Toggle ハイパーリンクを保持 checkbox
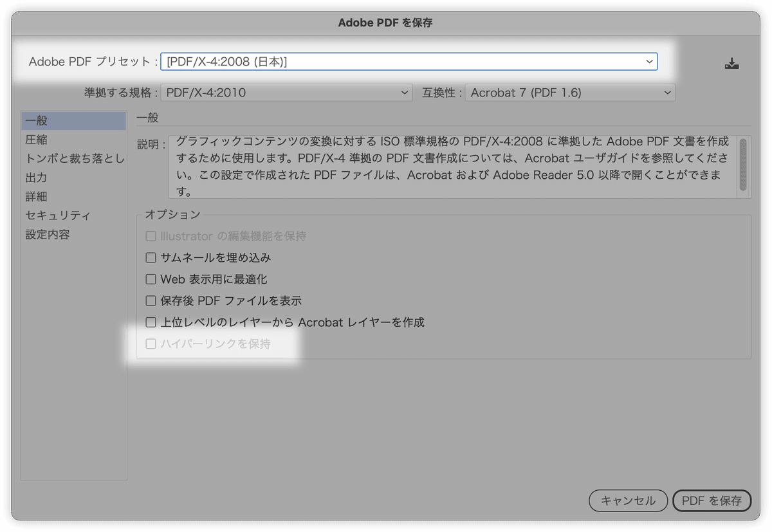Screen dimensions: 772x532 click(x=151, y=344)
